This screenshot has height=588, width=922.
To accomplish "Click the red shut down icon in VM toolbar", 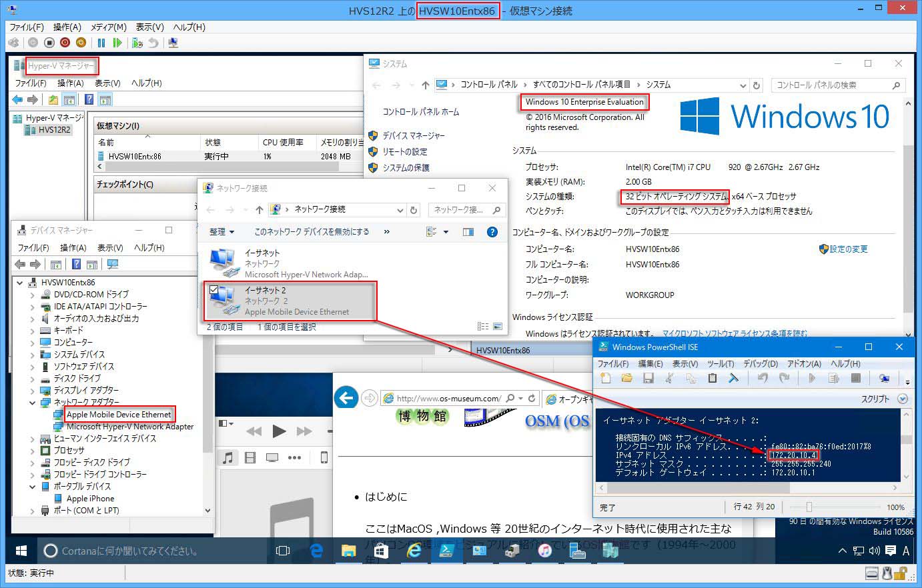I will point(65,43).
